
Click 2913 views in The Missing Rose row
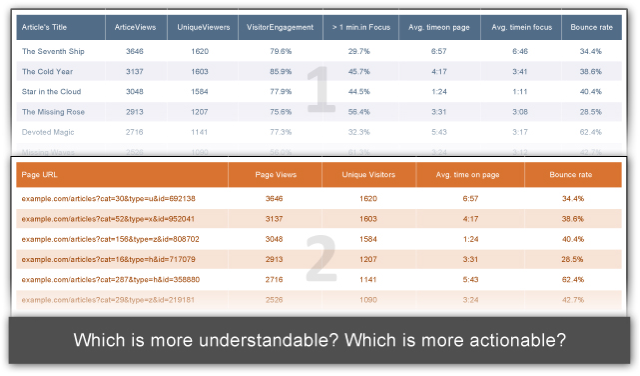point(134,112)
